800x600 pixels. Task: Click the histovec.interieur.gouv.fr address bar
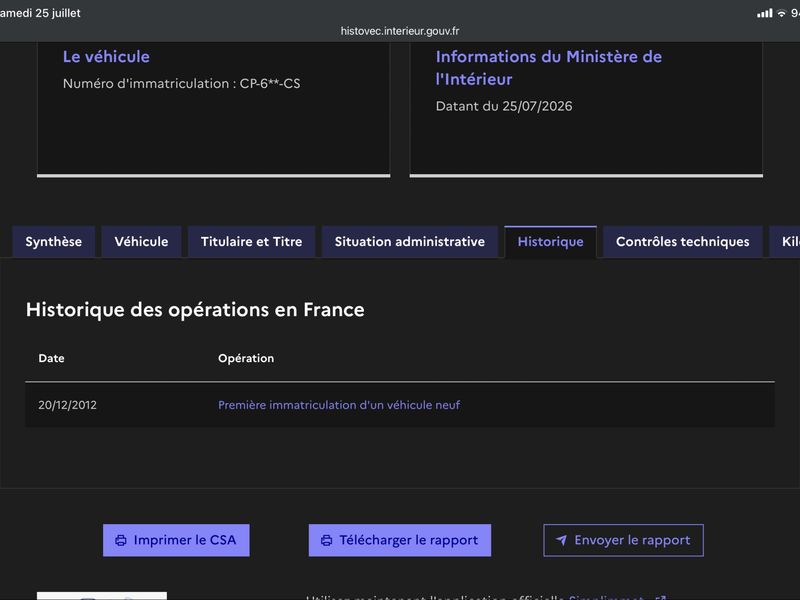pyautogui.click(x=400, y=31)
